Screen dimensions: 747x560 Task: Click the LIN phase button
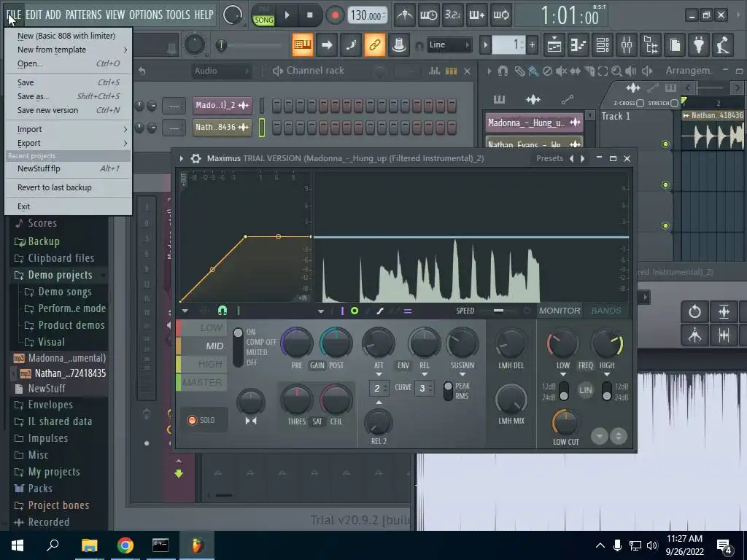(x=586, y=390)
